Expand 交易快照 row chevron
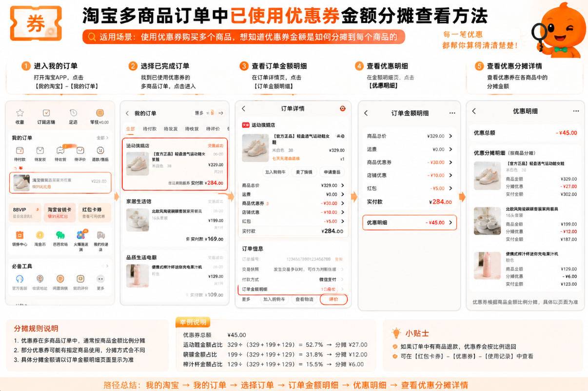This screenshot has height=391, width=588. (342, 269)
